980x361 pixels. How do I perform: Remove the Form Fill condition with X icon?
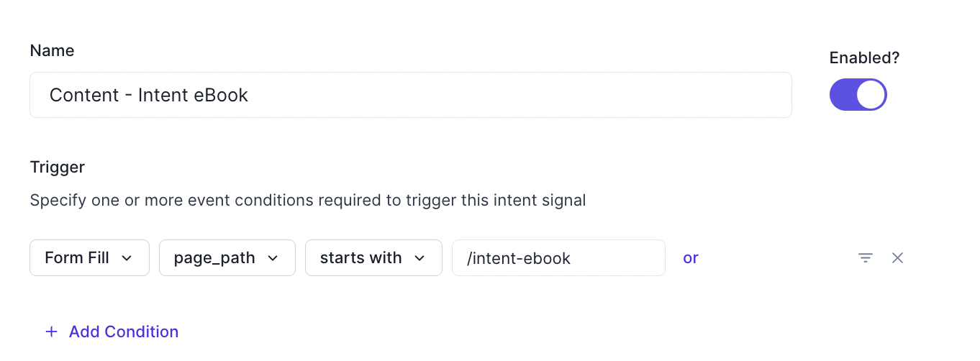coord(897,257)
